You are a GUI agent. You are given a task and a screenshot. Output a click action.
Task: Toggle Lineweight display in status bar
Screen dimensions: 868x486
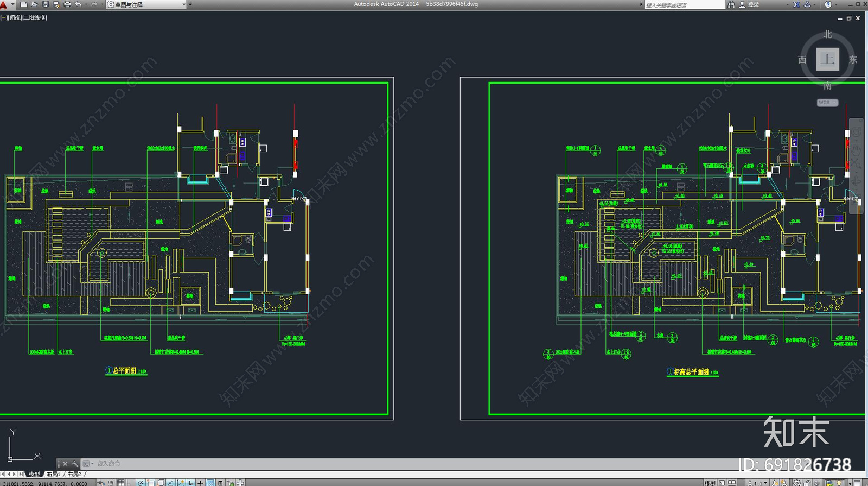[x=200, y=483]
